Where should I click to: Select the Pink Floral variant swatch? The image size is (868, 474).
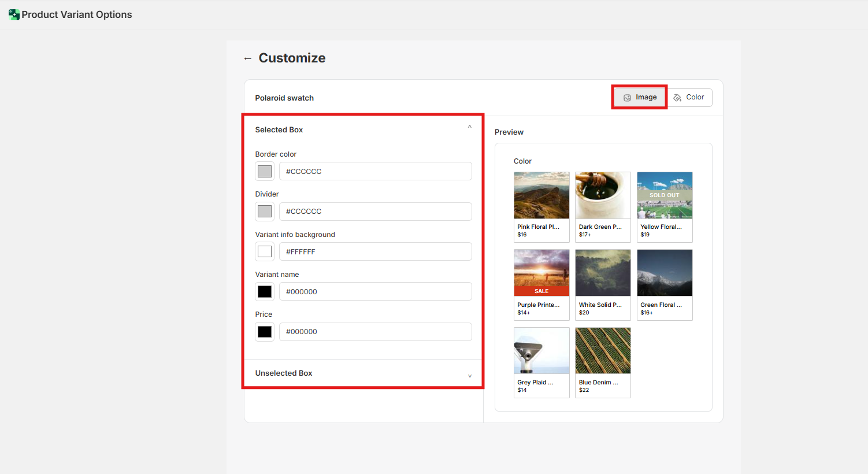(541, 206)
